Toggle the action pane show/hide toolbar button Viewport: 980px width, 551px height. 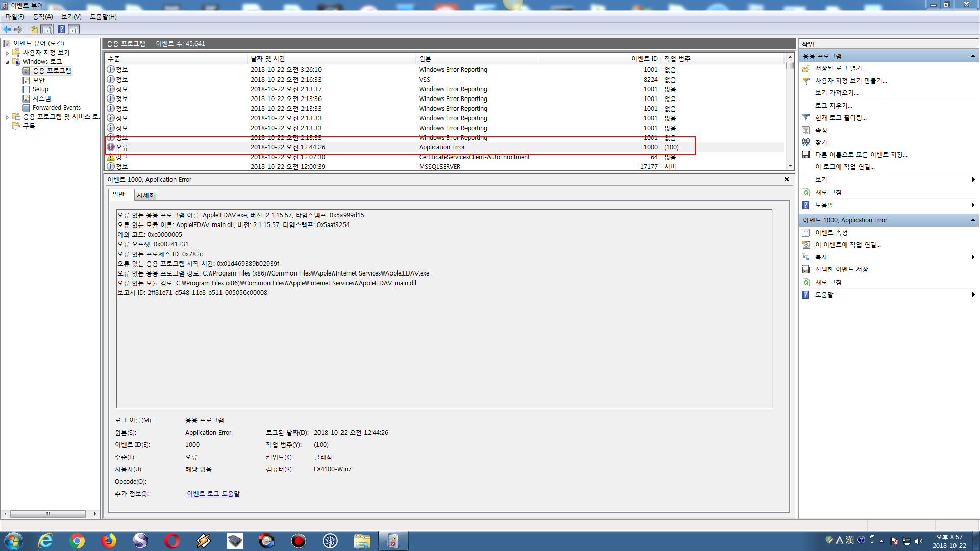(74, 29)
